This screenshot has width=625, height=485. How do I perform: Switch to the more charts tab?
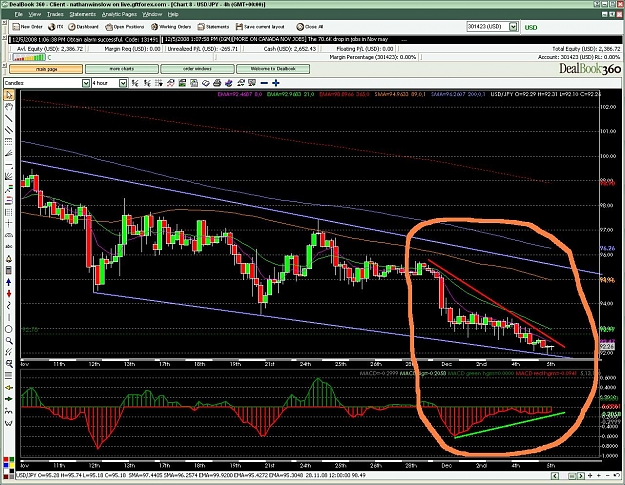click(122, 69)
